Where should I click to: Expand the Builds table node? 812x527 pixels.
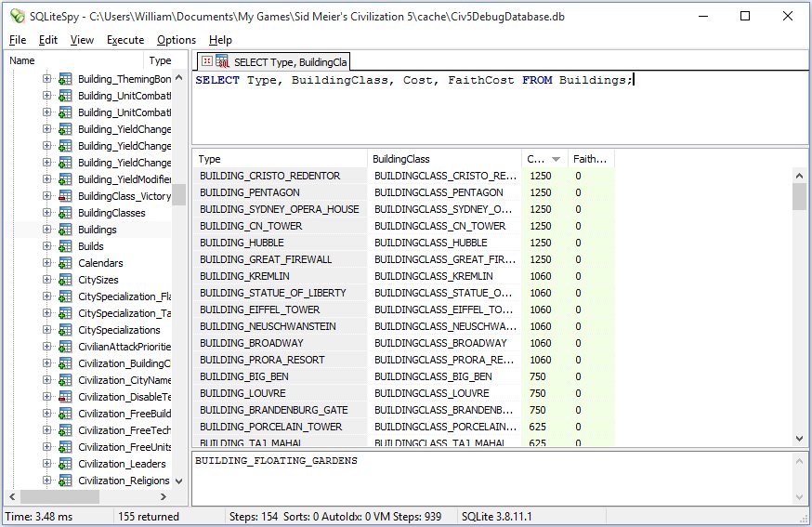[47, 245]
